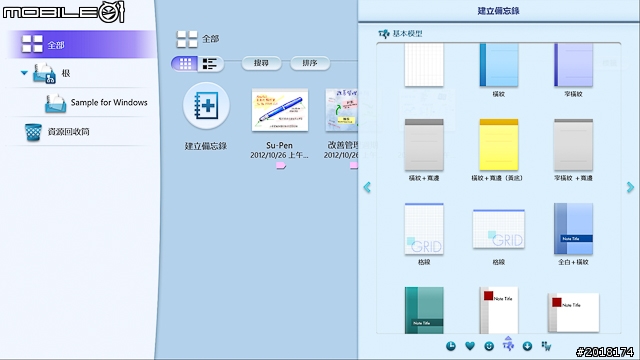Choose the purple 窄橫紋 template
Screen dimensions: 640x360
(573, 65)
